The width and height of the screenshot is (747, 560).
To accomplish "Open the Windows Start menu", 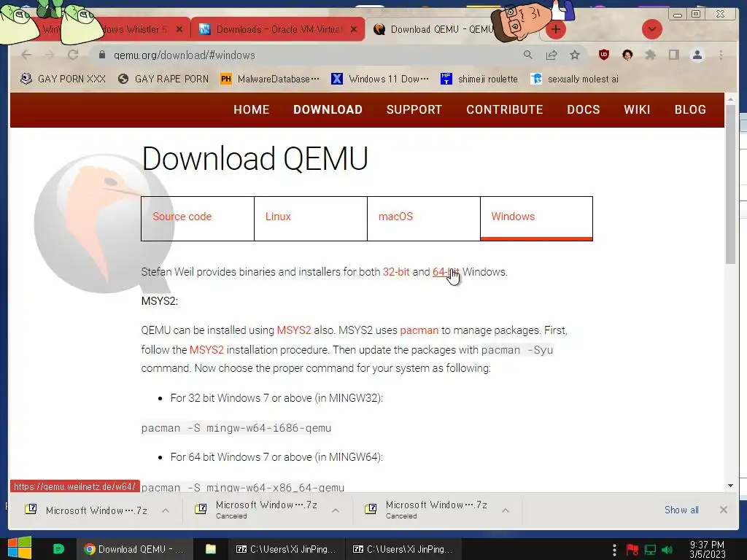I will pyautogui.click(x=19, y=548).
